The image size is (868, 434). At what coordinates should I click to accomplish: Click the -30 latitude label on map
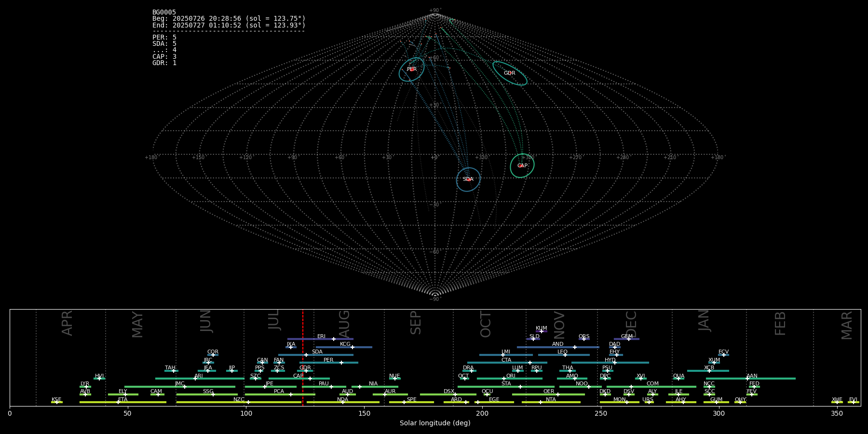(435, 204)
